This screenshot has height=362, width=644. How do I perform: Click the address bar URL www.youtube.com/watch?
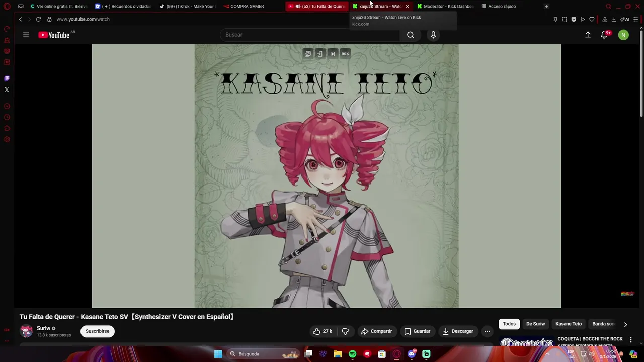coord(83,19)
